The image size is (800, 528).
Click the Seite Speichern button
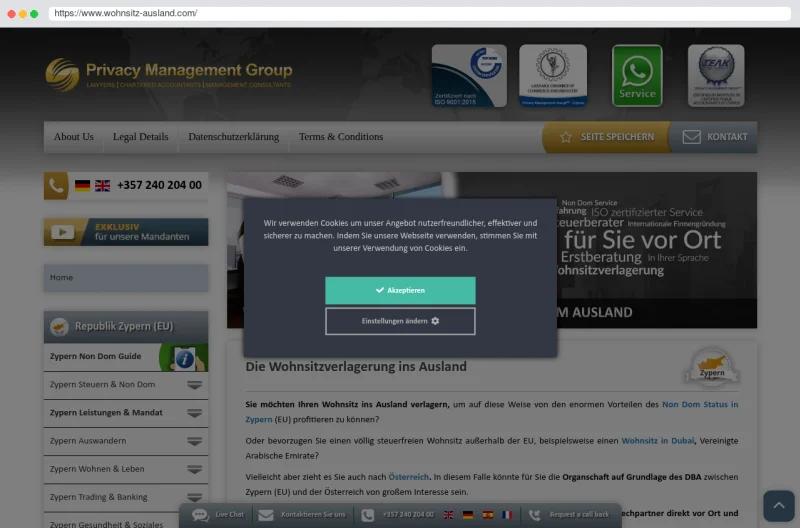pyautogui.click(x=606, y=137)
